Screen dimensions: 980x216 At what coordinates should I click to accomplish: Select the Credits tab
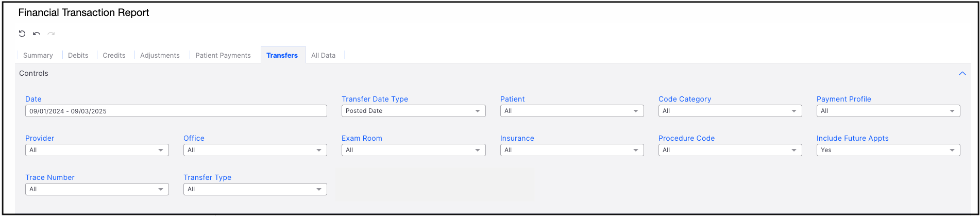coord(114,55)
